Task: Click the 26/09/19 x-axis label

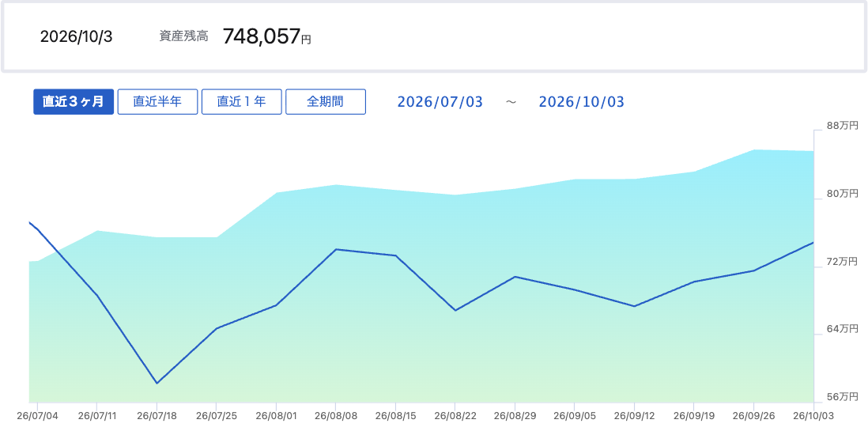Action: coord(693,415)
